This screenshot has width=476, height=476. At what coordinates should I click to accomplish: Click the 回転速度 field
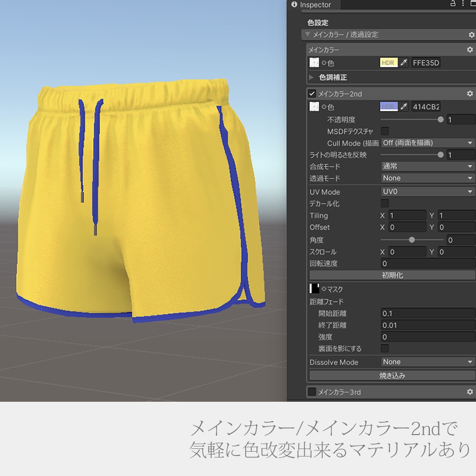(x=428, y=264)
